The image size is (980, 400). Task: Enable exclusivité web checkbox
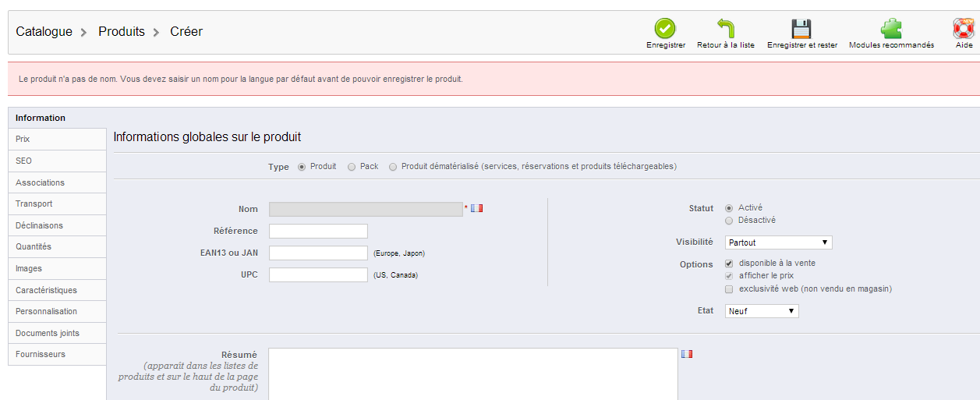click(x=729, y=289)
